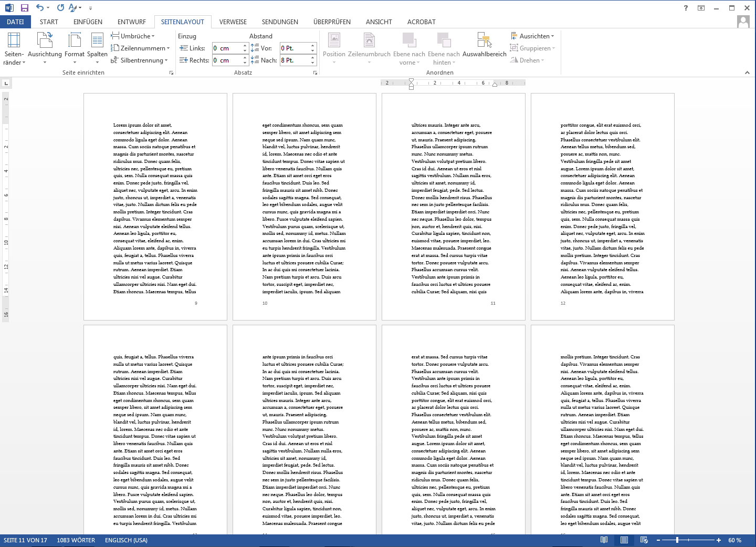Click inside the Nach spacing field
Viewport: 756px width, 547px height.
coord(294,60)
